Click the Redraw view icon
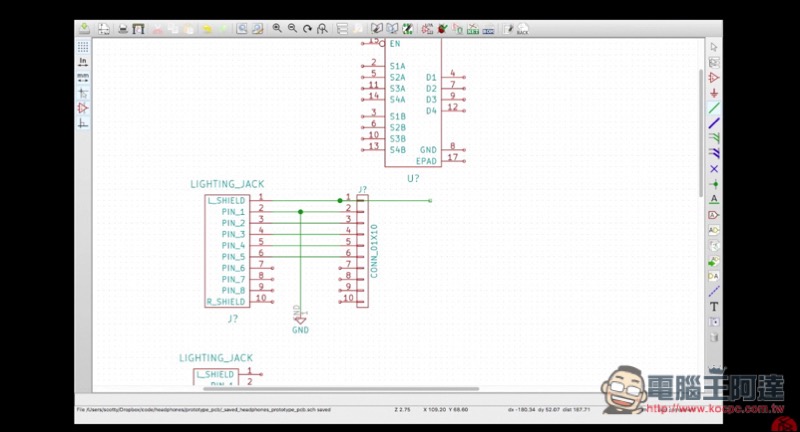Viewport: 800px width, 432px height. tap(307, 29)
